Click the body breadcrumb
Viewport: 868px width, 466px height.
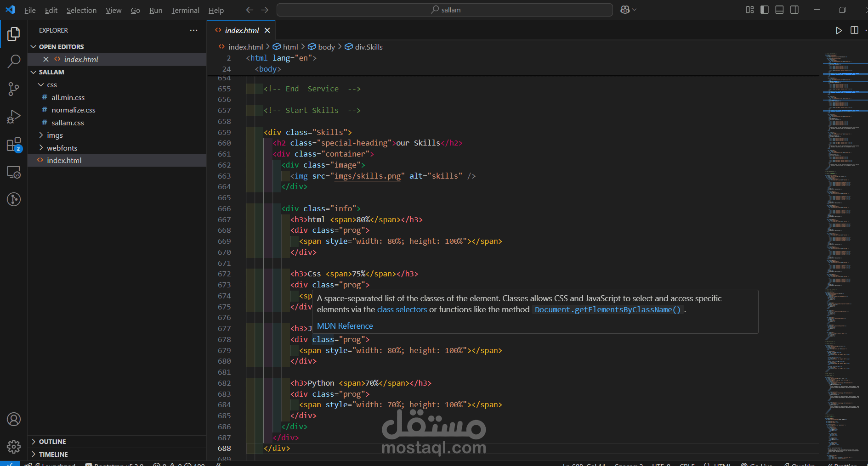click(322, 47)
